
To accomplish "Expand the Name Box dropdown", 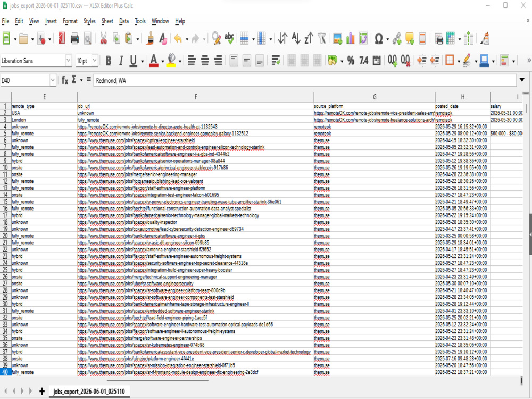I will coord(53,80).
